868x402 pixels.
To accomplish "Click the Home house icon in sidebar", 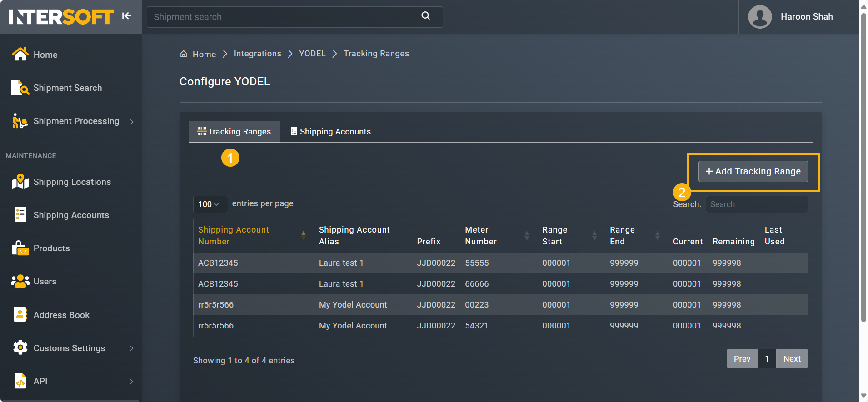I will [x=20, y=54].
